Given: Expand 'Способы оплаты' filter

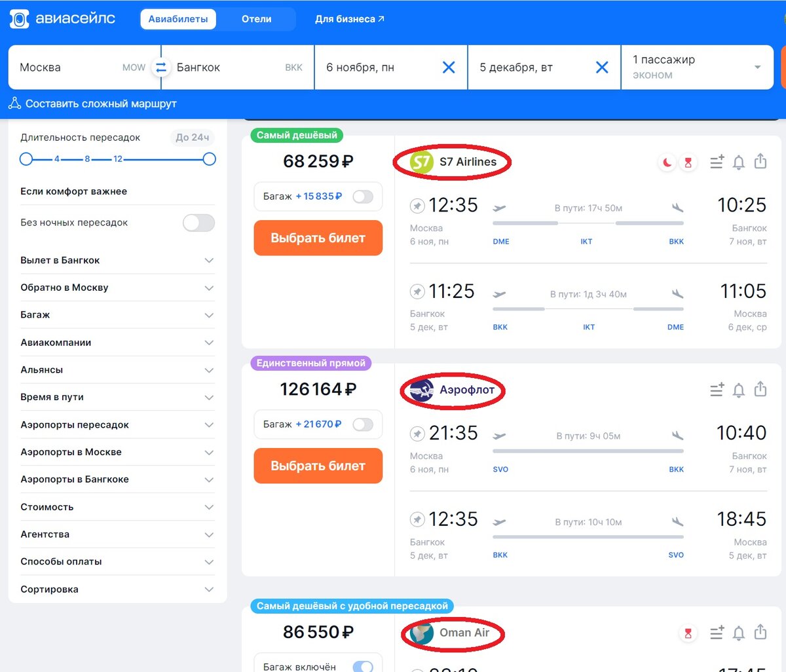Looking at the screenshot, I should [x=117, y=561].
